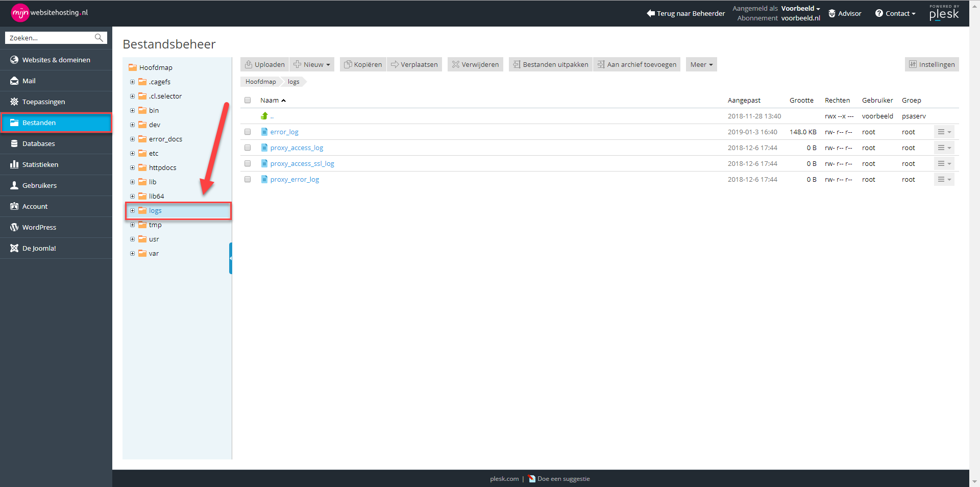Expand the .cl.selector folder node
The height and width of the screenshot is (487, 980).
pyautogui.click(x=132, y=96)
